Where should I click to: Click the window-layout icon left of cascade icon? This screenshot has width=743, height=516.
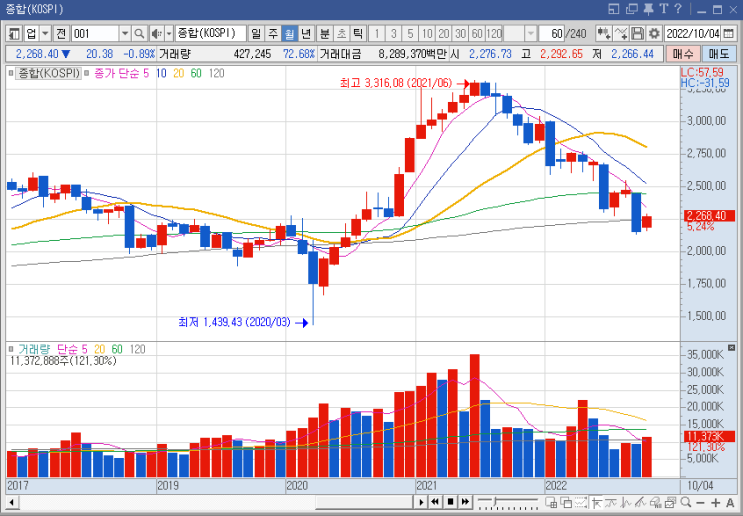614,9
